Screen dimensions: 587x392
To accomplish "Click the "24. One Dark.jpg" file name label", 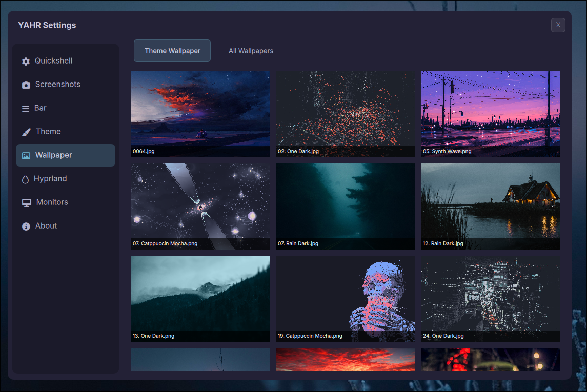I will [x=443, y=336].
